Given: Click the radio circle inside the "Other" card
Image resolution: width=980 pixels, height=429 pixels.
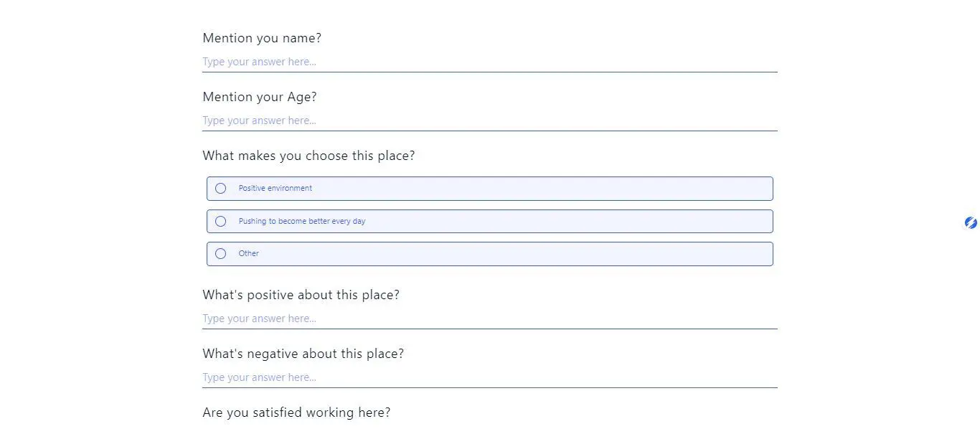Looking at the screenshot, I should tap(220, 253).
